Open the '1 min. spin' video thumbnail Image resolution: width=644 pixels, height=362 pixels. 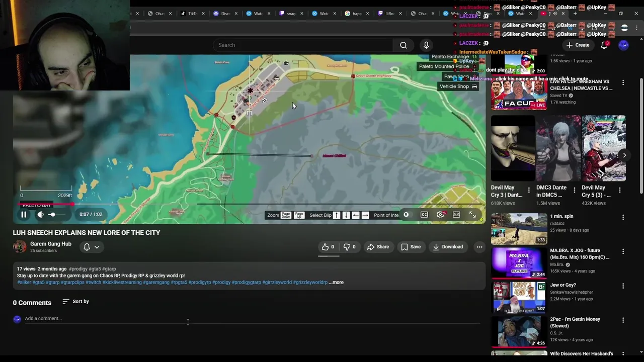[519, 229]
